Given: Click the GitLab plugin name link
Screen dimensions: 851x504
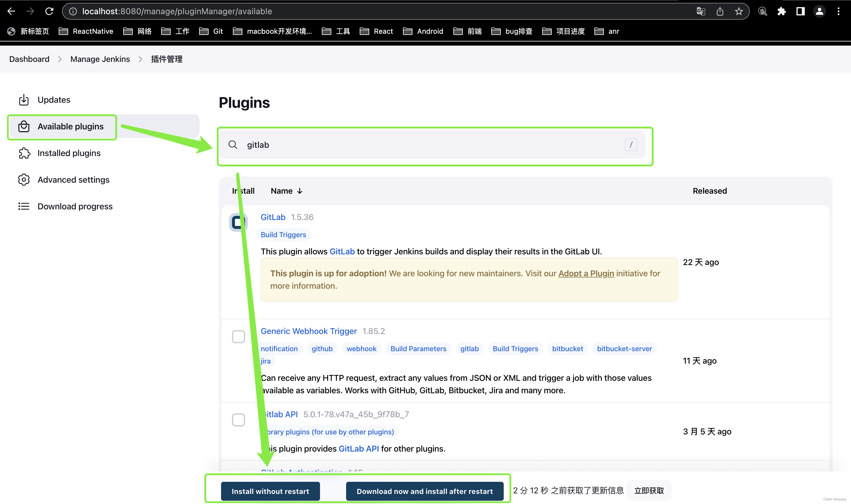Looking at the screenshot, I should [273, 216].
